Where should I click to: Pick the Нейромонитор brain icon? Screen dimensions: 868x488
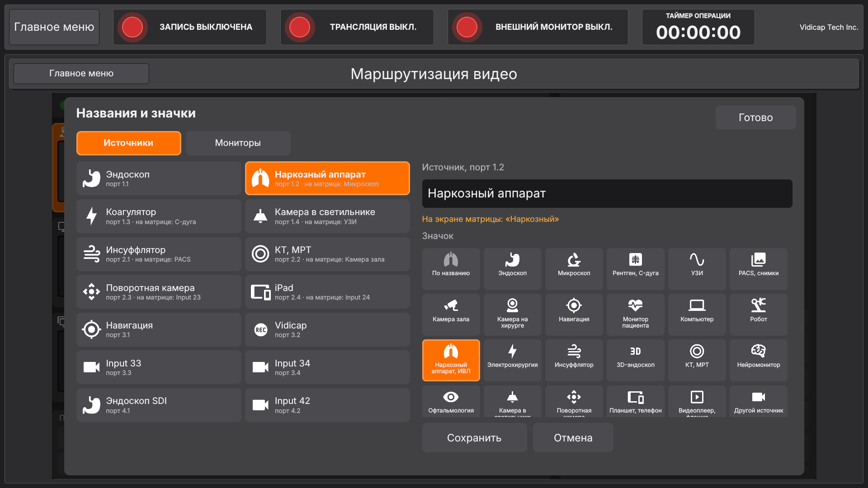tap(758, 360)
